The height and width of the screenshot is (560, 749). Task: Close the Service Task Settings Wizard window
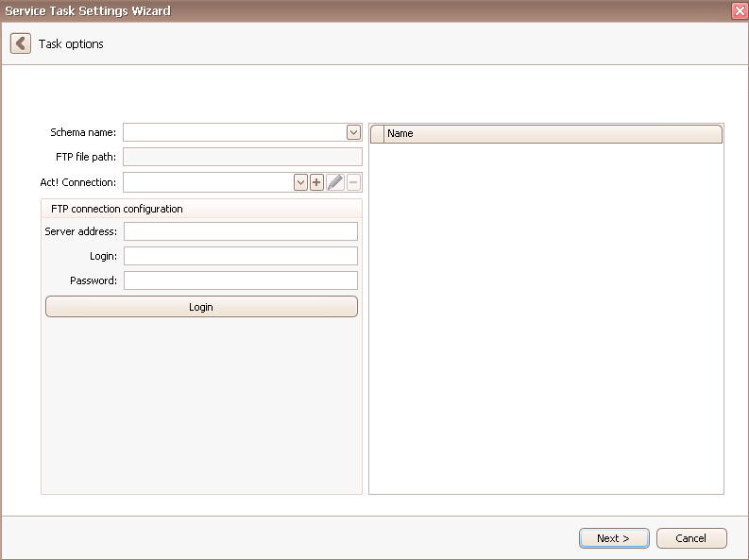[x=740, y=10]
